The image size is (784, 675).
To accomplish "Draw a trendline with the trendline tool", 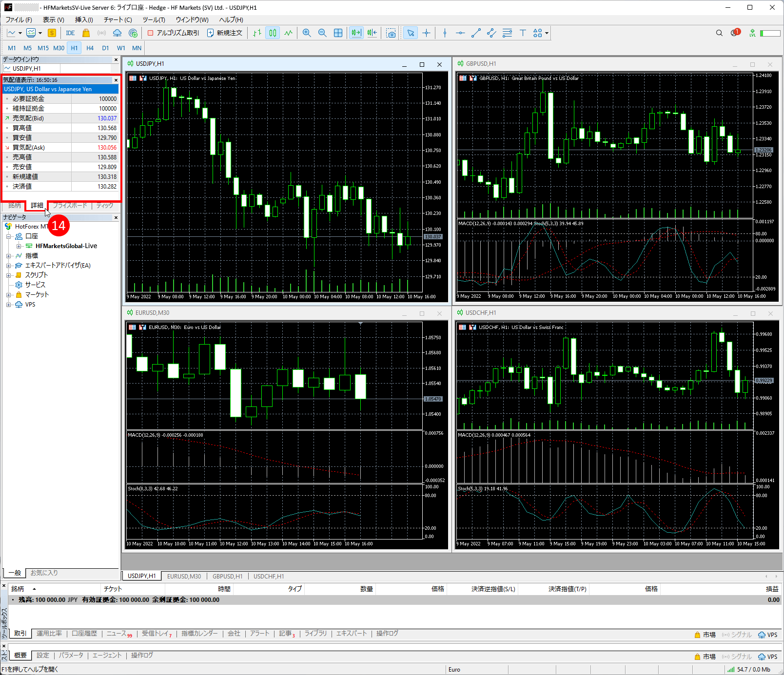I will coord(476,33).
